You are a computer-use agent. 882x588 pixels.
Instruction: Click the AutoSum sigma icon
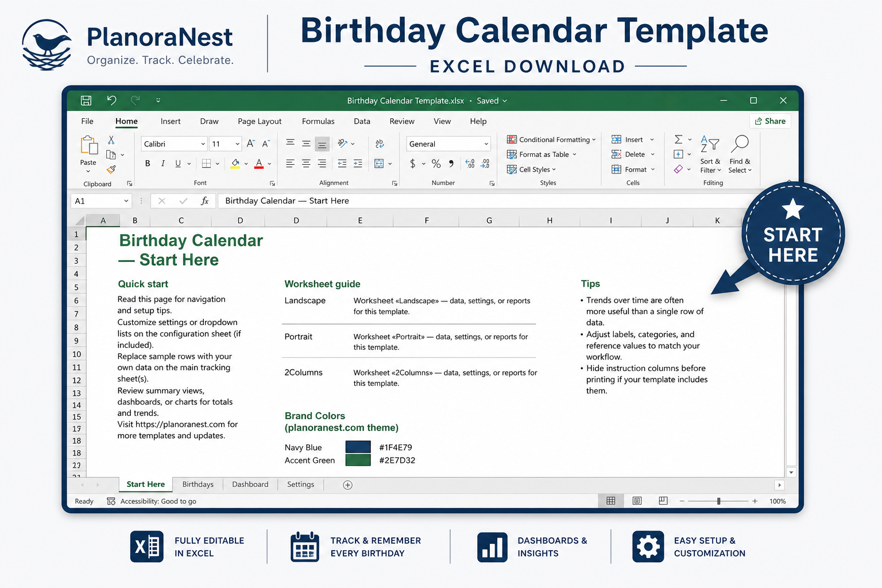(678, 140)
